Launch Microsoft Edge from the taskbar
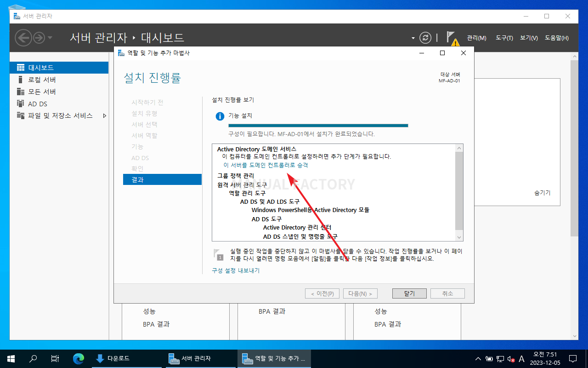Image resolution: width=588 pixels, height=368 pixels. click(79, 358)
